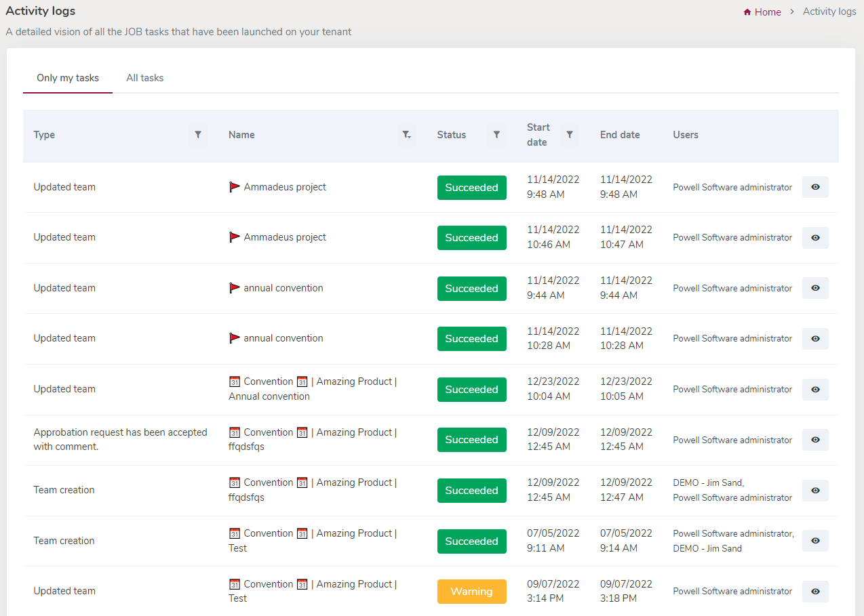Click the Status column header

452,135
